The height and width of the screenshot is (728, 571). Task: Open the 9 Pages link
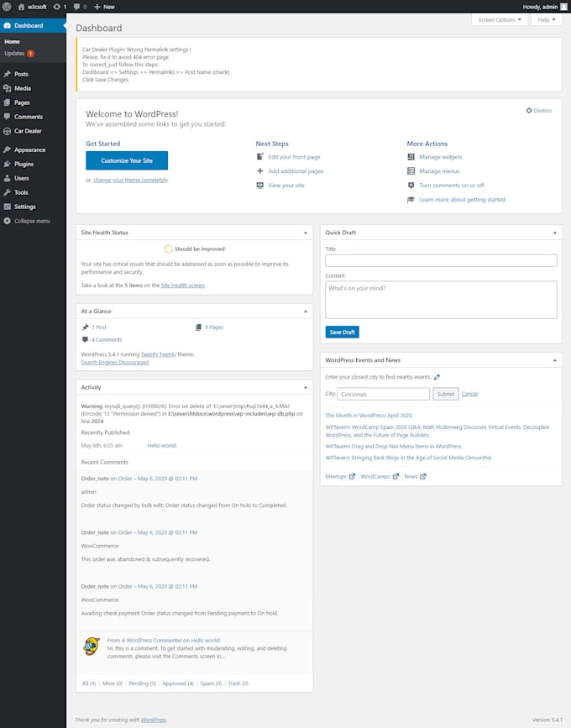pyautogui.click(x=214, y=327)
